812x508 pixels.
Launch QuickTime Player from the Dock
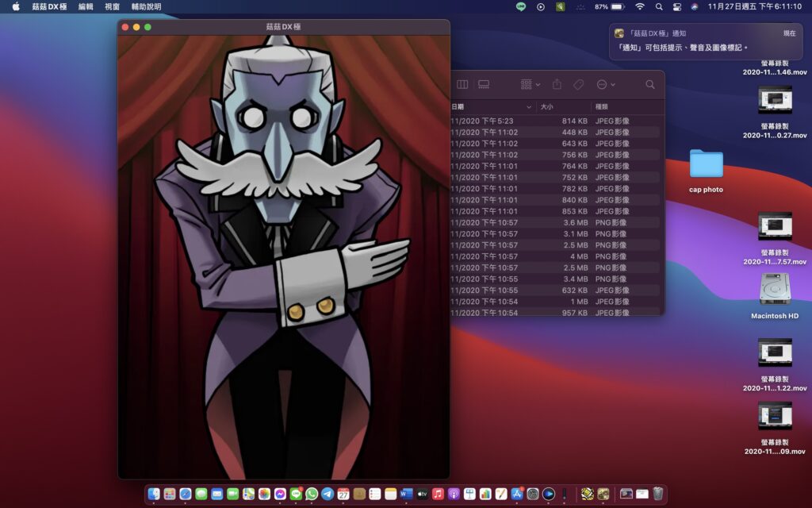pos(549,494)
